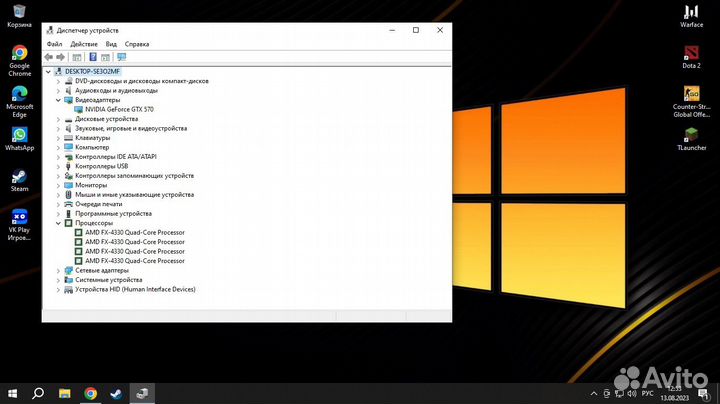The image size is (720, 404).
Task: Expand Звуковые, игровые и видеоустройства
Action: [x=58, y=129]
